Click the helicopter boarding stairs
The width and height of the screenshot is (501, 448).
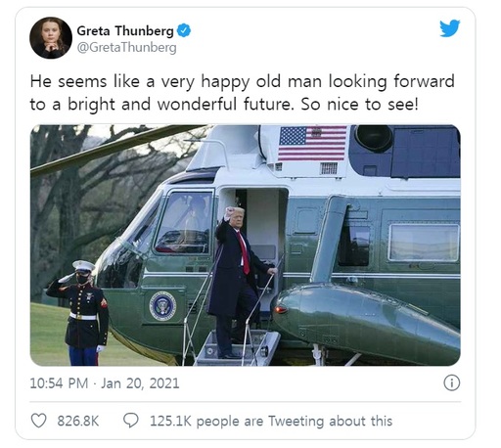point(236,347)
